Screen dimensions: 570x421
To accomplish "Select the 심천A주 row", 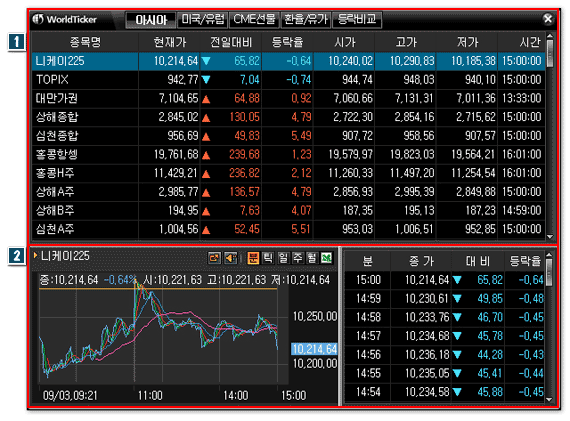I will point(289,229).
